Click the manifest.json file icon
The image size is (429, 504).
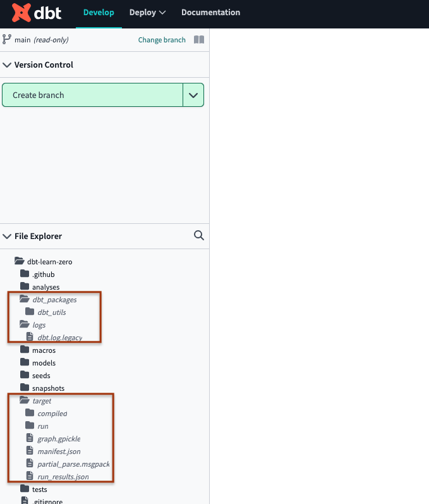click(30, 452)
